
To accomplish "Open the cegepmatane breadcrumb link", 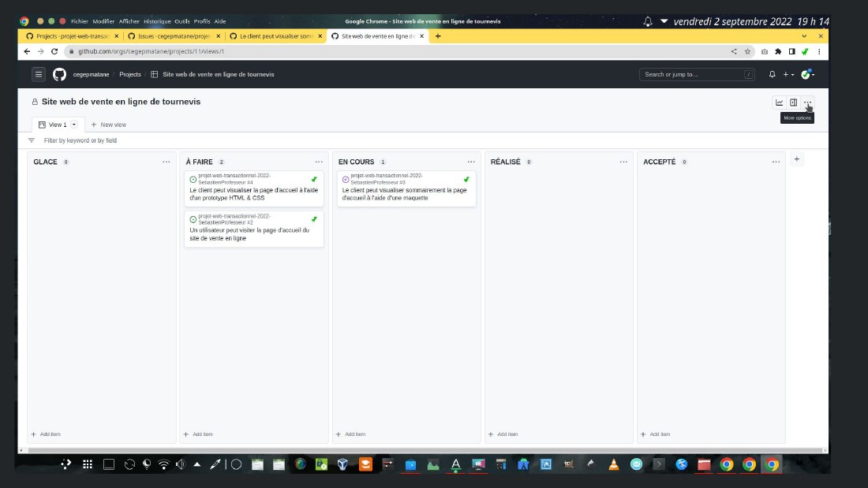I will pos(91,74).
